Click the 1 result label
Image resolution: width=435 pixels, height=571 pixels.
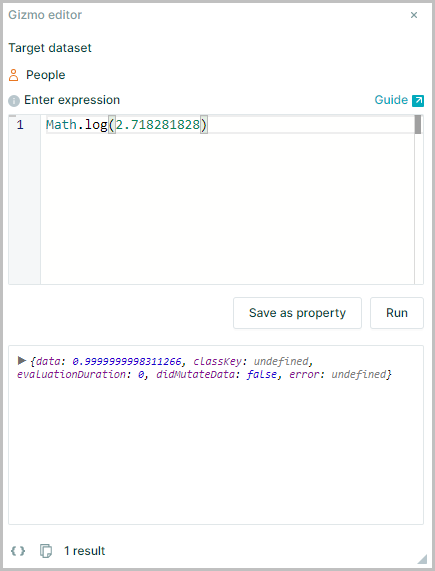point(84,551)
